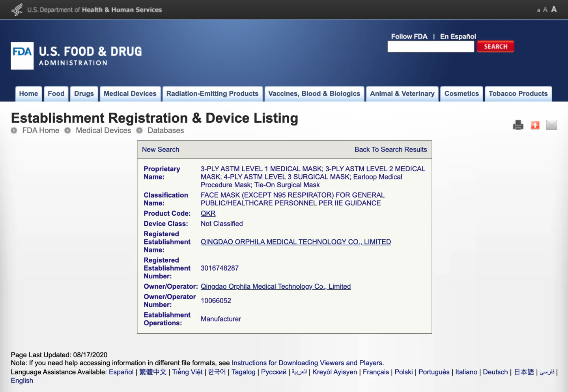Viewport: 568px width, 392px height.
Task: Open the Medical Devices tab
Action: point(130,94)
